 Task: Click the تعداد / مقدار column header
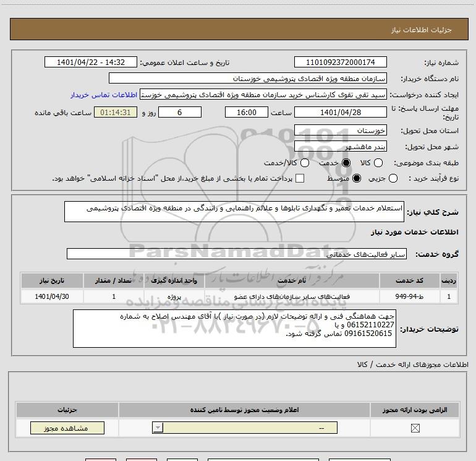point(113,280)
